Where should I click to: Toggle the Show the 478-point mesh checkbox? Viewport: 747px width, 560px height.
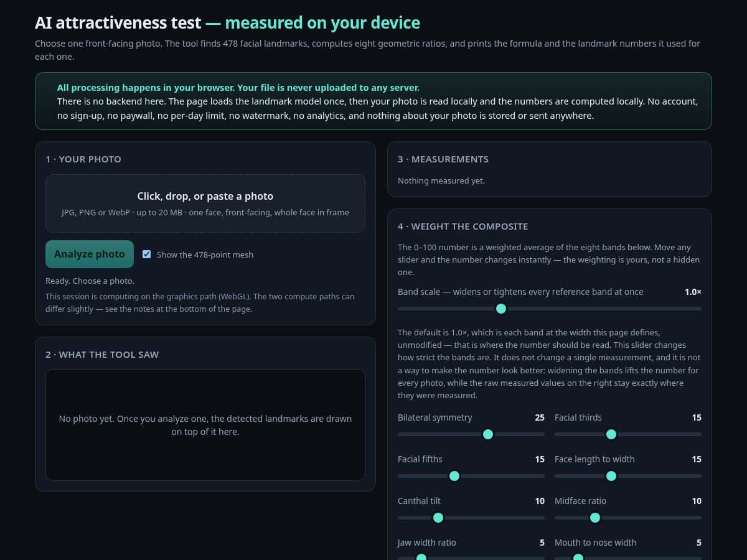[x=147, y=254]
